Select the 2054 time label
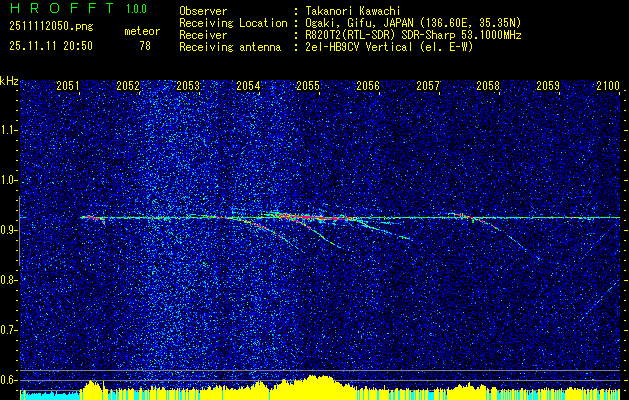Image resolution: width=629 pixels, height=400 pixels. pos(248,85)
